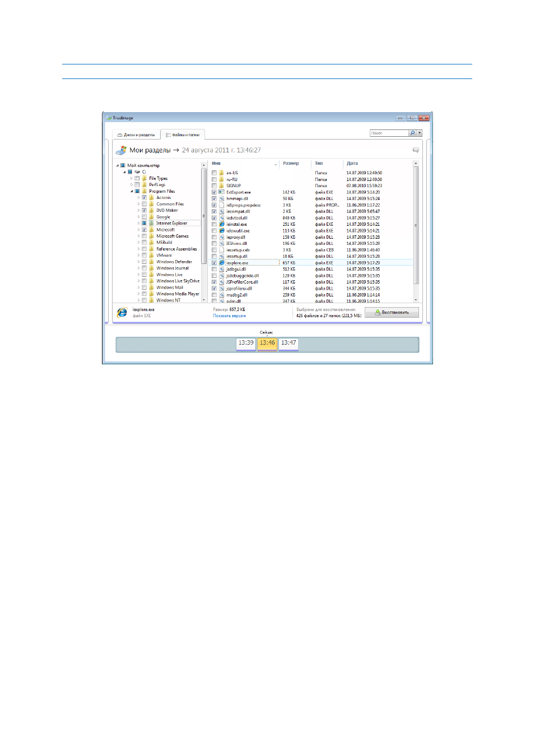Select the Файлы и папки tab
Screen dimensions: 535x756
click(x=183, y=135)
